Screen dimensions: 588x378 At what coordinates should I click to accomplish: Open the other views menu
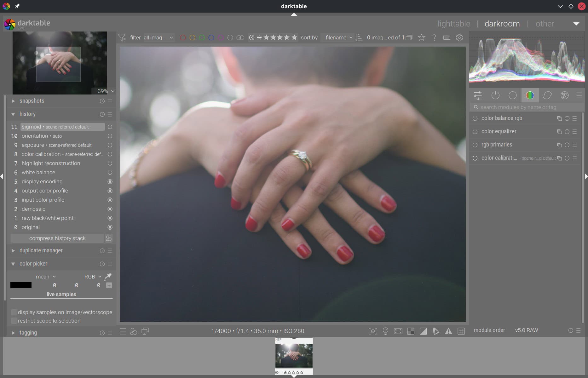(545, 23)
